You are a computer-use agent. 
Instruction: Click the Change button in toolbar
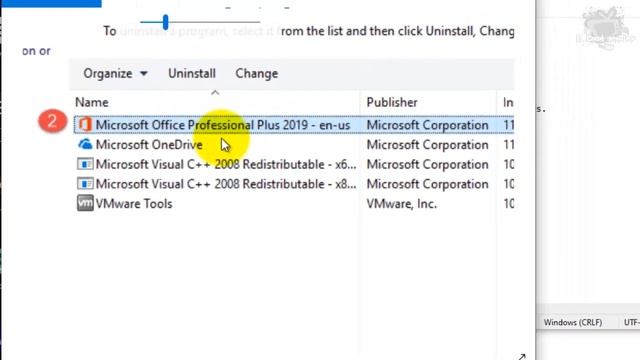click(x=257, y=73)
